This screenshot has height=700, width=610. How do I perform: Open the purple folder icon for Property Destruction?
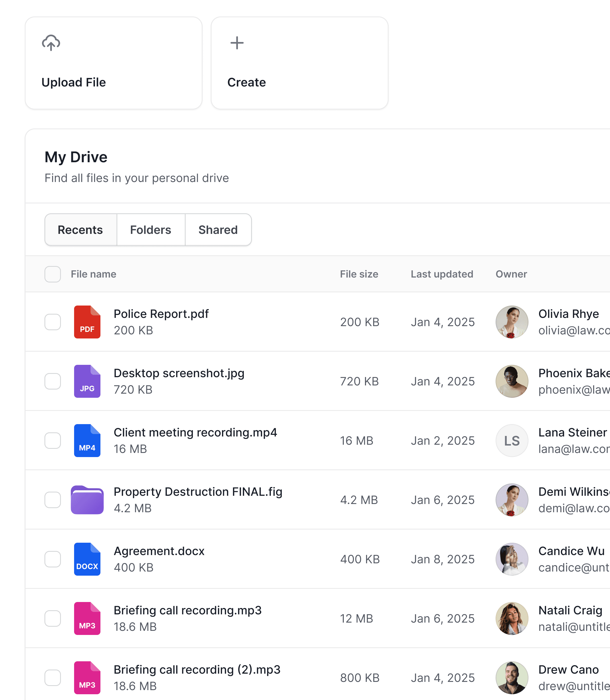[x=87, y=499]
